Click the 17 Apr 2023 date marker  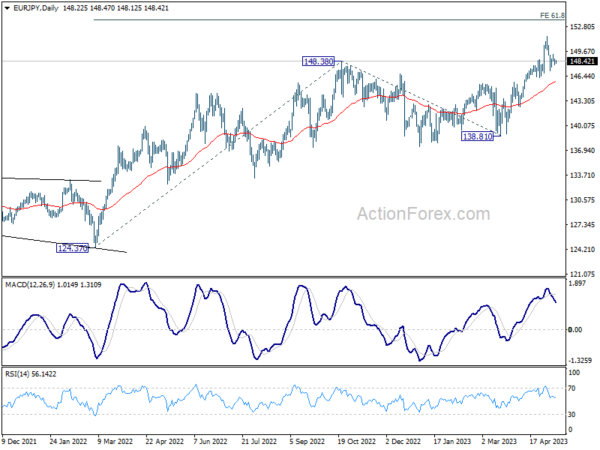548,441
